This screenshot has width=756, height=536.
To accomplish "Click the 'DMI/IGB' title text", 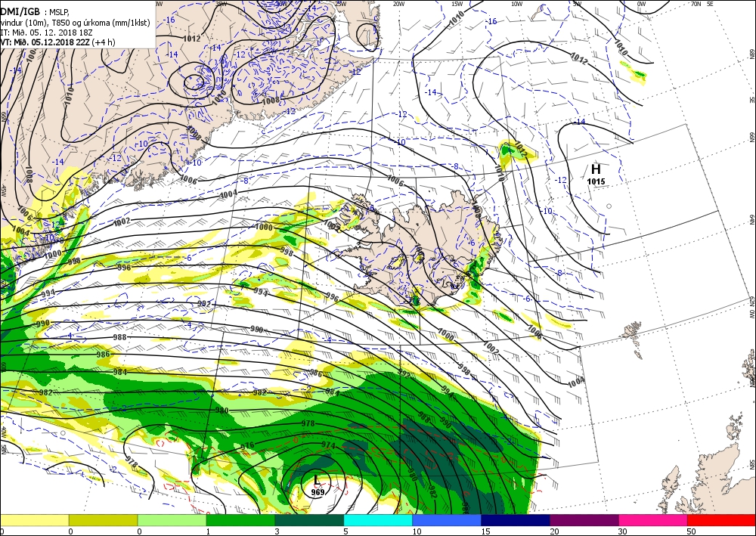I will pos(20,11).
